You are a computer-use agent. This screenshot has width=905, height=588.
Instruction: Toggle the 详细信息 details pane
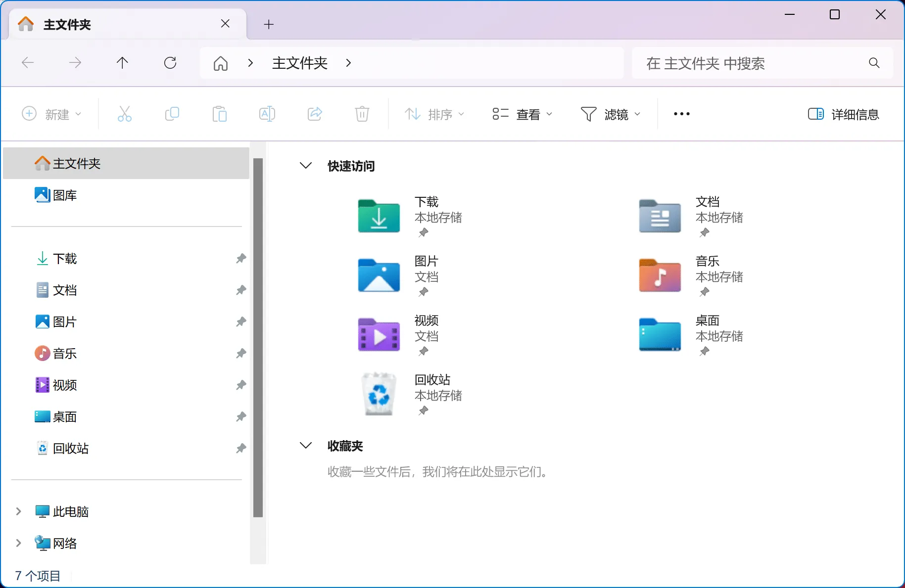coord(844,114)
